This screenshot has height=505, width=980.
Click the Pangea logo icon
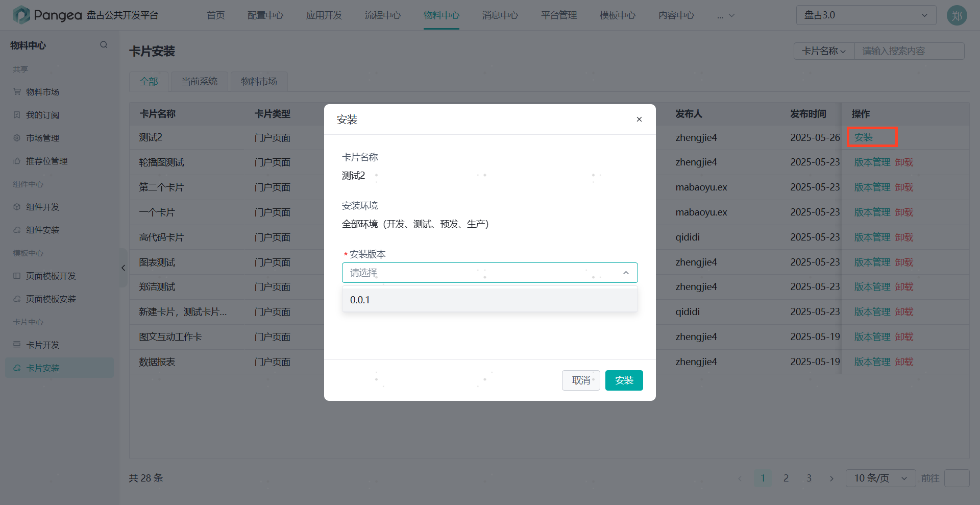point(21,15)
